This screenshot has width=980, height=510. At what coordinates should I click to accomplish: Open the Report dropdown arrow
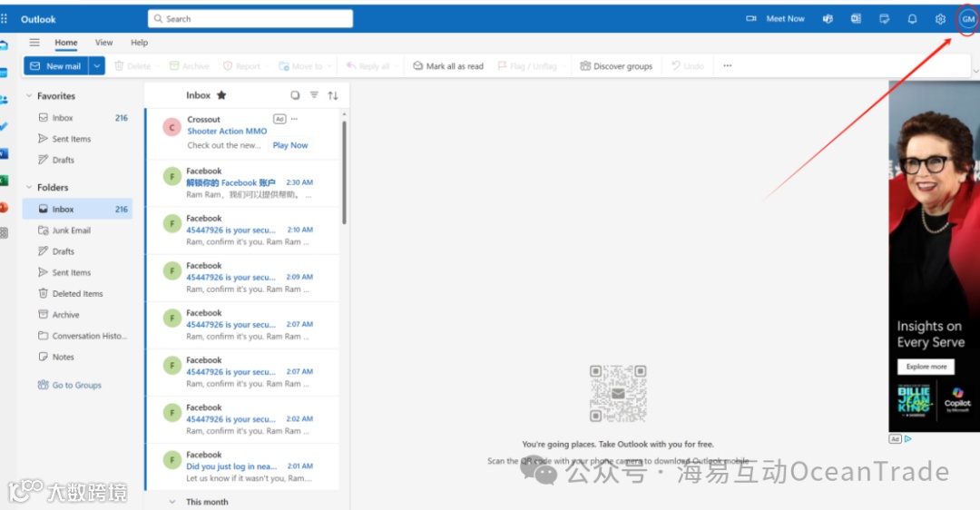[267, 66]
